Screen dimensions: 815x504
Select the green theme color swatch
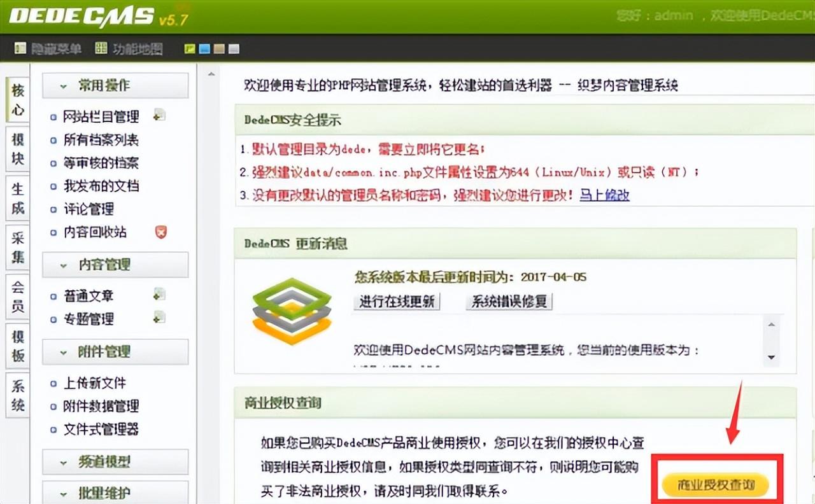click(189, 48)
